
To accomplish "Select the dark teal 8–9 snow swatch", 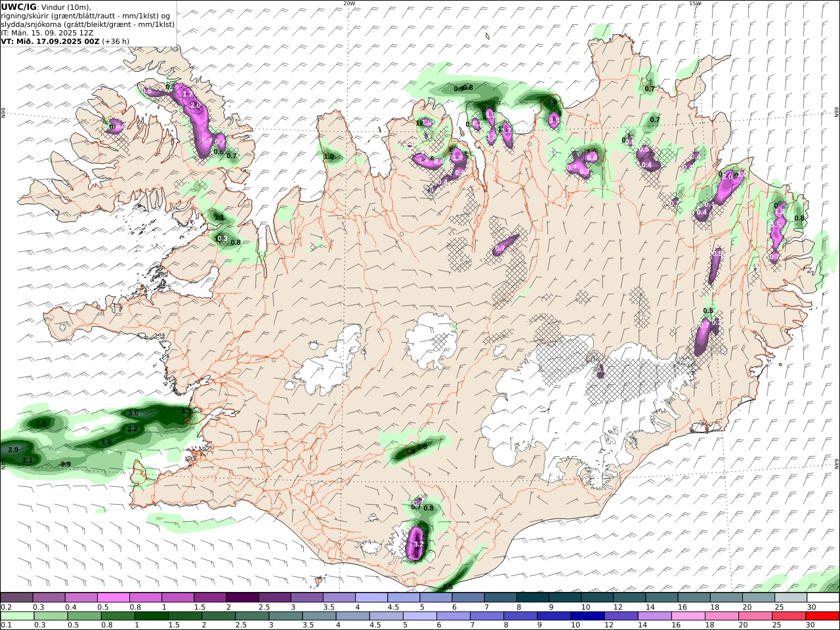I will 533,597.
